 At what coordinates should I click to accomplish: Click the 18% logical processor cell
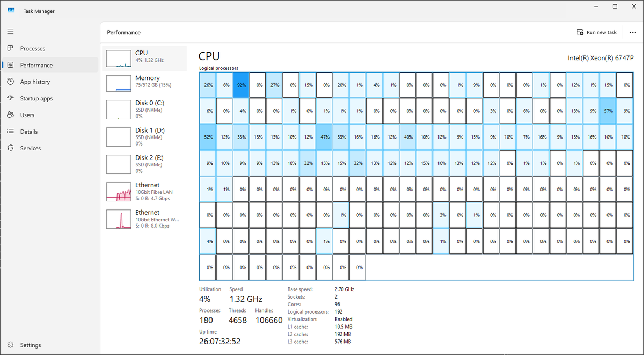pos(292,163)
